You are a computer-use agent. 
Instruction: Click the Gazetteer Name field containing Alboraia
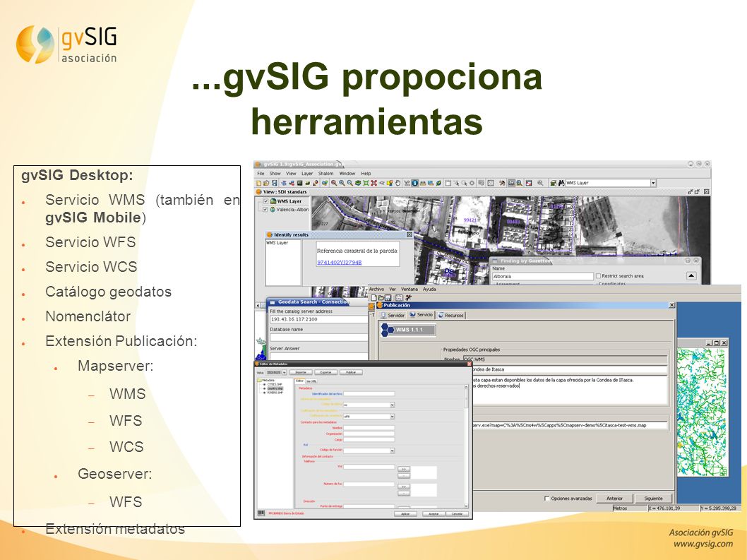pyautogui.click(x=542, y=276)
